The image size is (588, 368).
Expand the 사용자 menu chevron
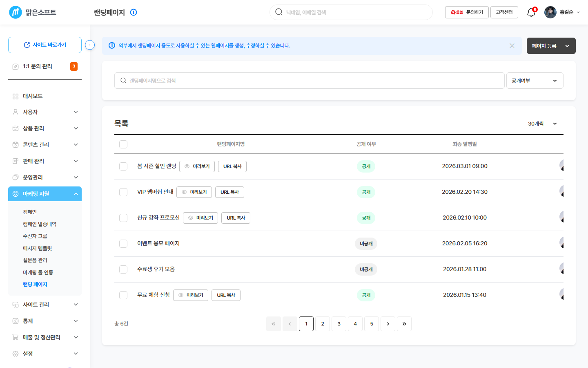tap(76, 112)
